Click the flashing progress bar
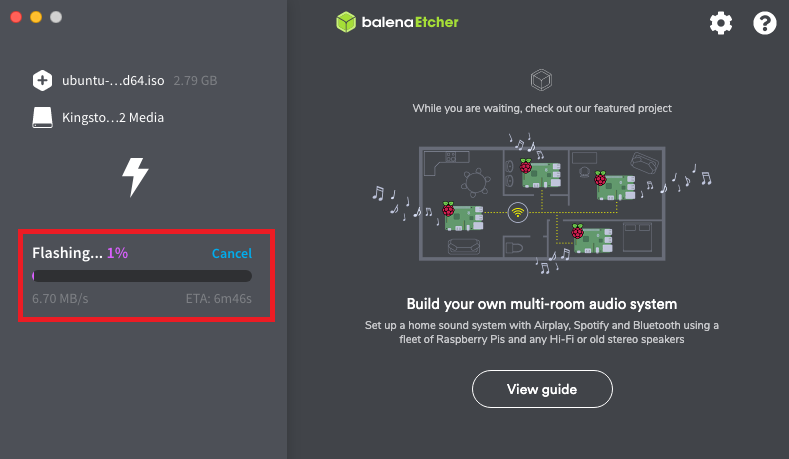This screenshot has height=459, width=789. pos(142,276)
